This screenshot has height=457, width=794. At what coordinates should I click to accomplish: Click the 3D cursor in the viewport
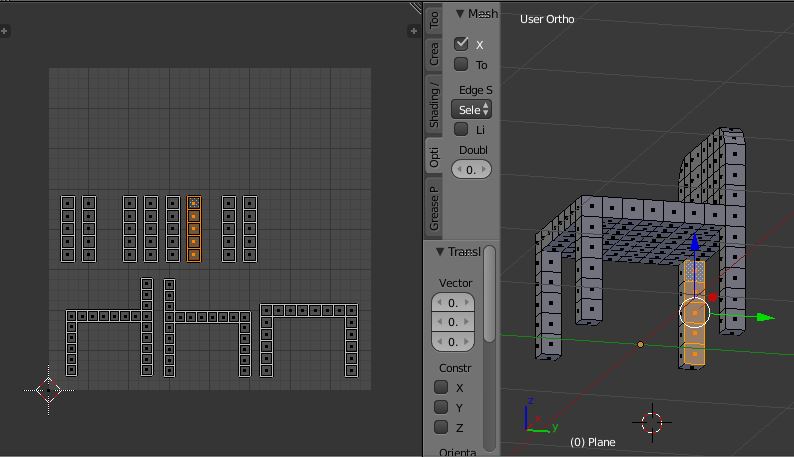click(652, 422)
